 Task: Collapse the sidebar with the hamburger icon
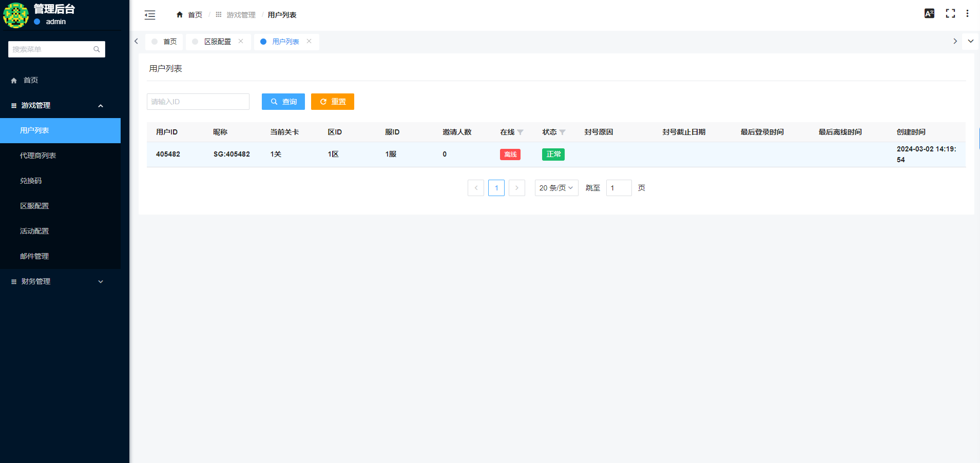coord(150,15)
